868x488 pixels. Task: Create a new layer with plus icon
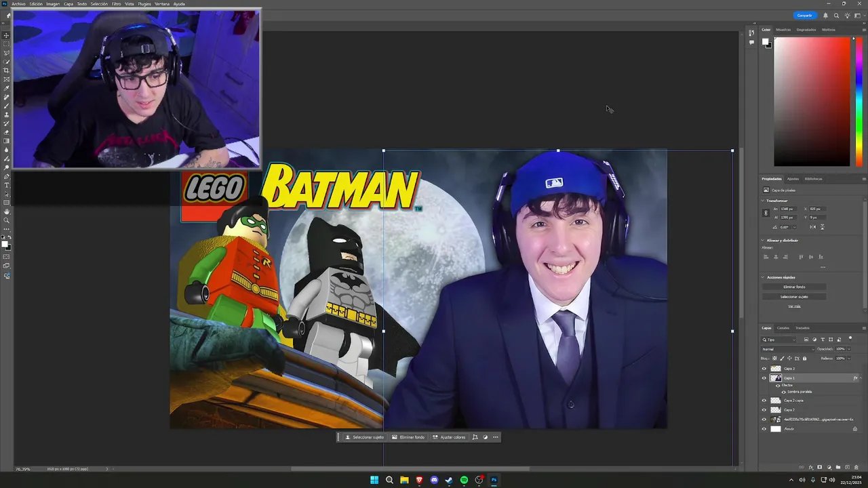coord(847,467)
